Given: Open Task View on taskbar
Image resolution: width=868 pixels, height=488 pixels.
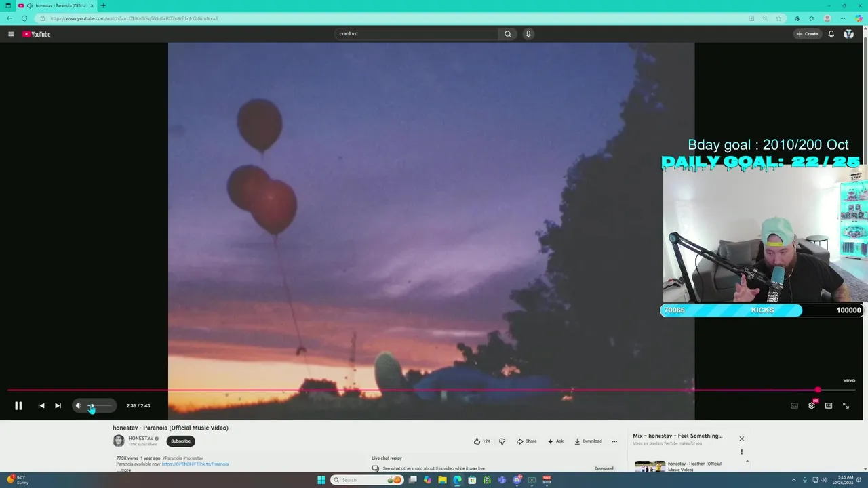Looking at the screenshot, I should tap(412, 480).
